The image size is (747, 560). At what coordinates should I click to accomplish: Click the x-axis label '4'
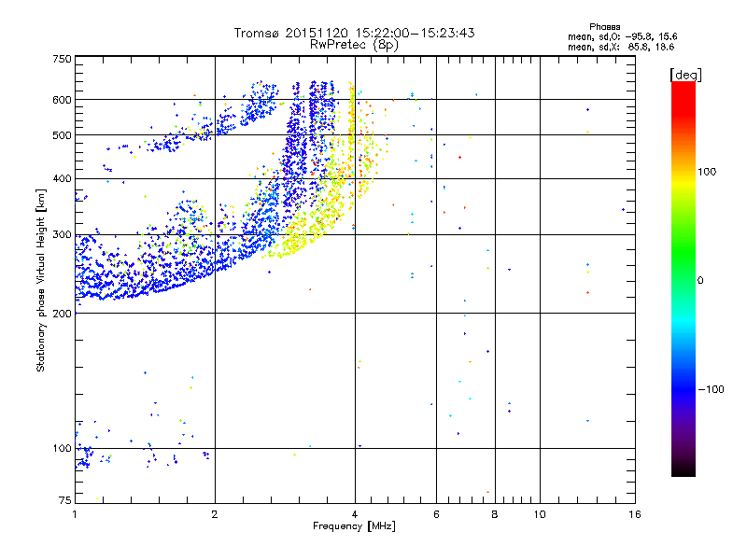(x=355, y=514)
